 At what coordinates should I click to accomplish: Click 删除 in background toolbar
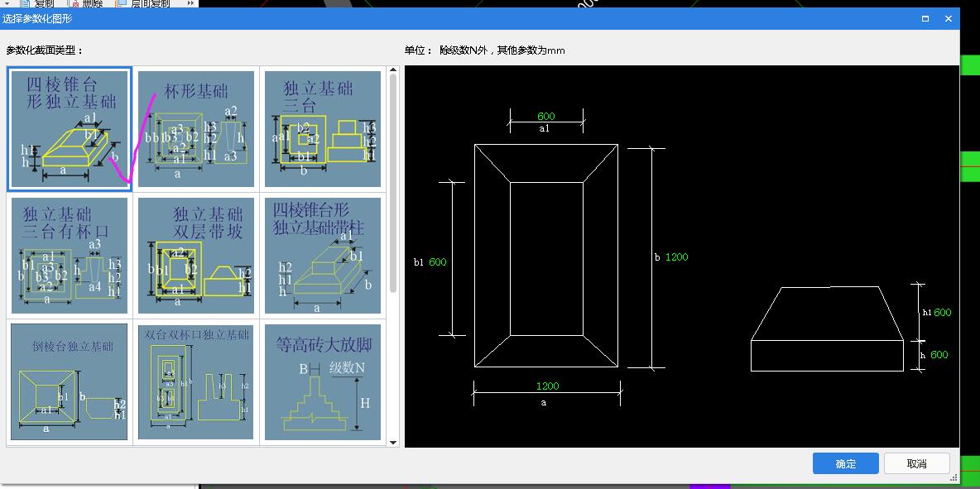coord(85,4)
